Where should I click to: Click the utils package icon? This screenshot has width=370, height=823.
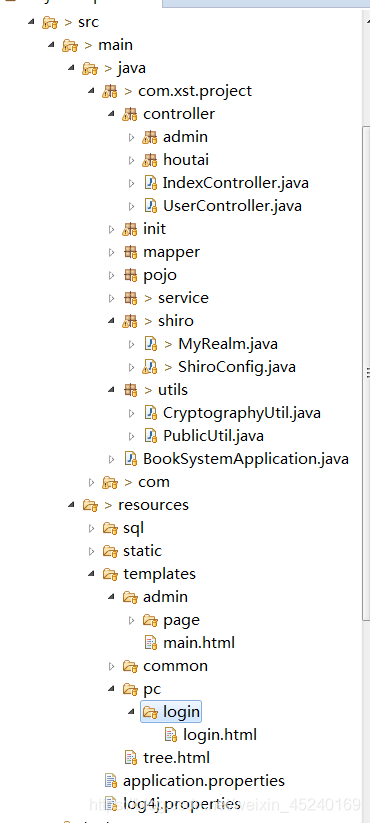130,390
